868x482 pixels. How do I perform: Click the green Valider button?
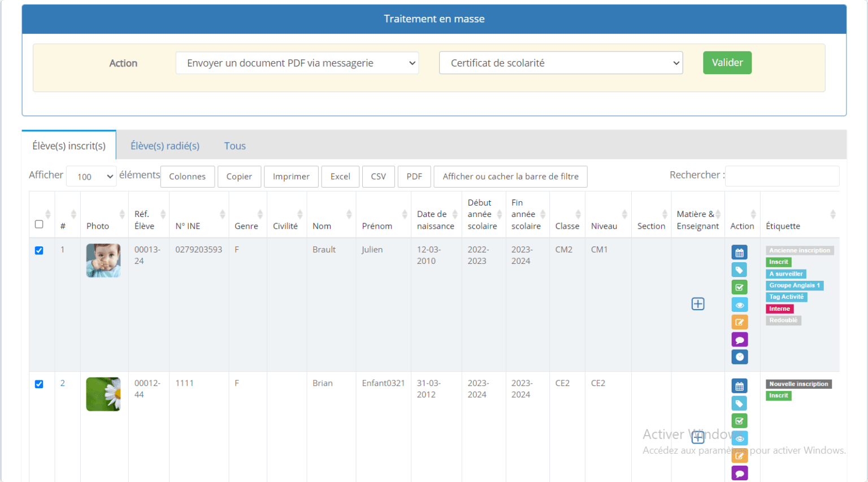[727, 63]
